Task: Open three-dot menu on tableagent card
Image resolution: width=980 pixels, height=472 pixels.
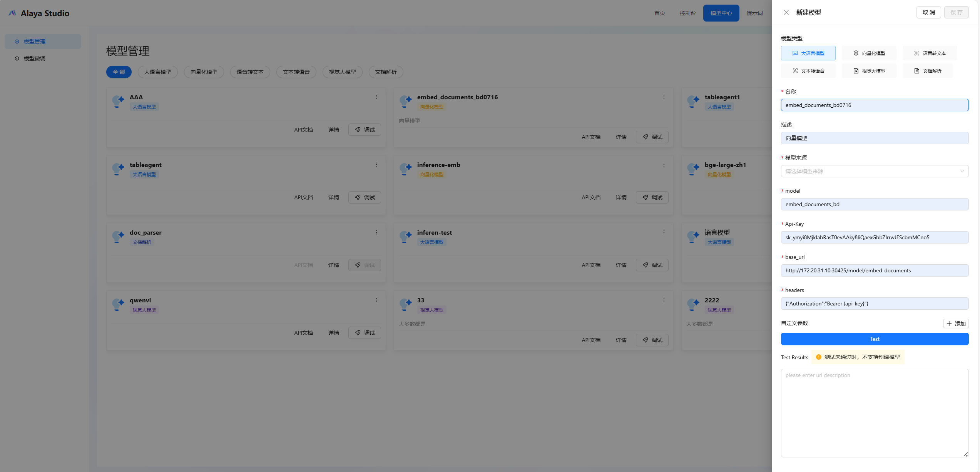Action: pyautogui.click(x=376, y=165)
